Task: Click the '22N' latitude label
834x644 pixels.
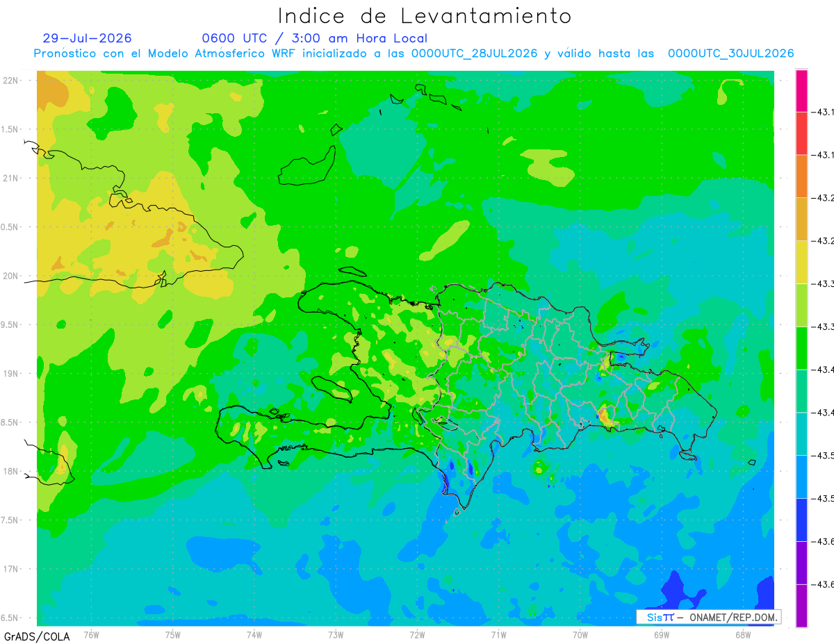Action: (x=12, y=81)
